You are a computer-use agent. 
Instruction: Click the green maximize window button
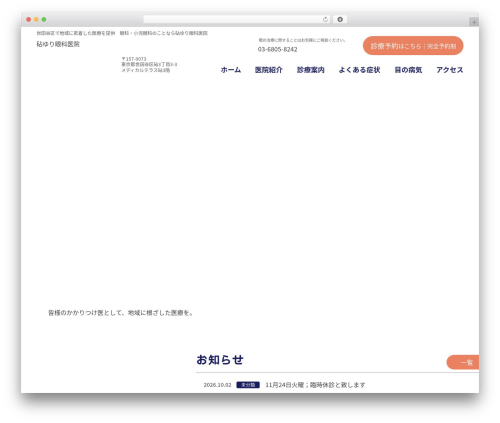tap(44, 19)
